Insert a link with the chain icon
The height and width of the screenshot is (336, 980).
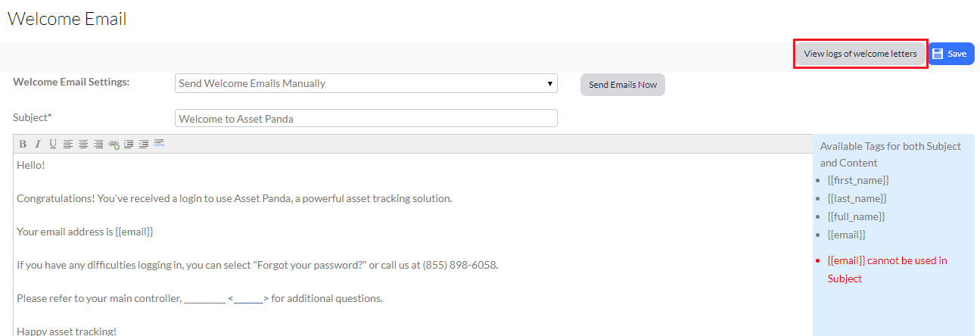tap(114, 144)
